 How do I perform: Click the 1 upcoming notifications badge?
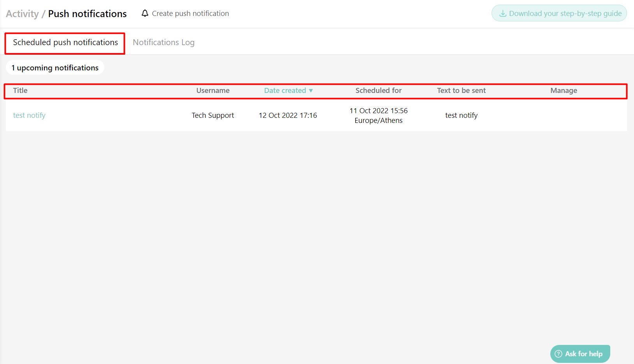click(x=55, y=67)
